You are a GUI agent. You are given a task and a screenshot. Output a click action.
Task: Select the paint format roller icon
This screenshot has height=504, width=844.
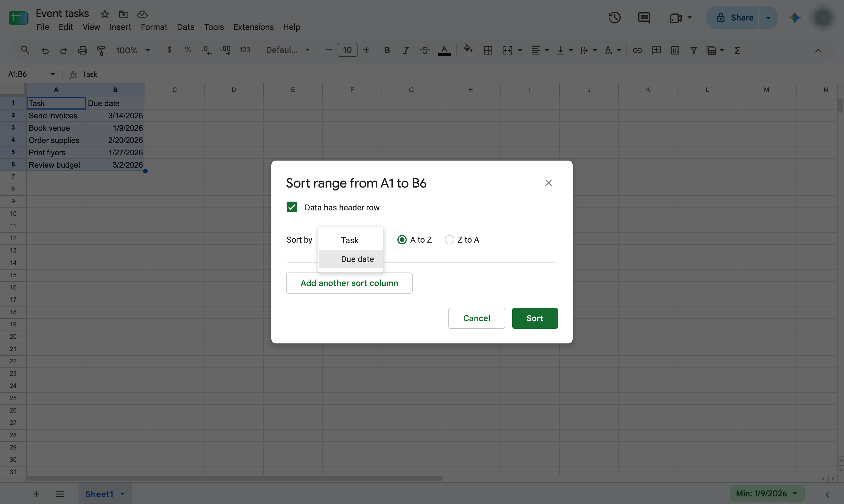[x=101, y=50]
